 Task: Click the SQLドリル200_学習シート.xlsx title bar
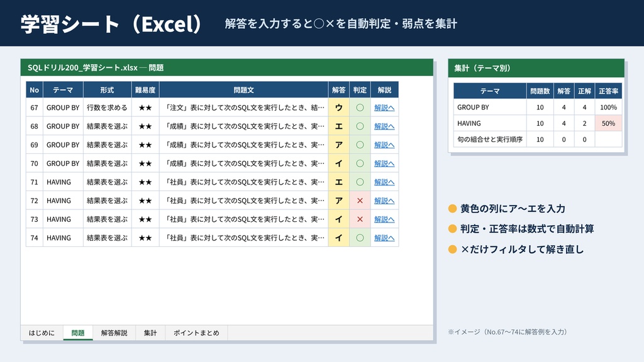pos(226,68)
